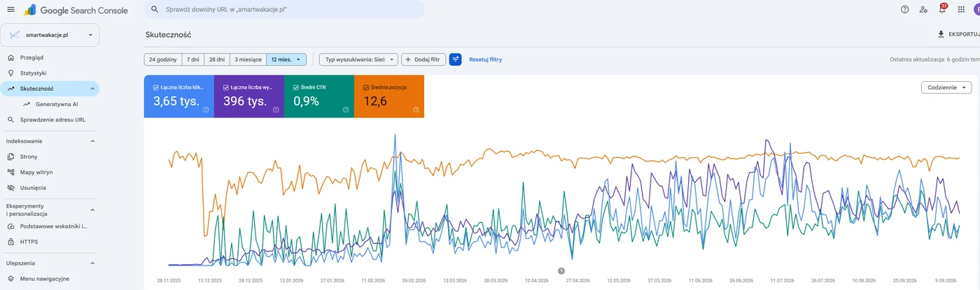Select the 28 dni range tab
980x290 pixels.
pos(216,59)
